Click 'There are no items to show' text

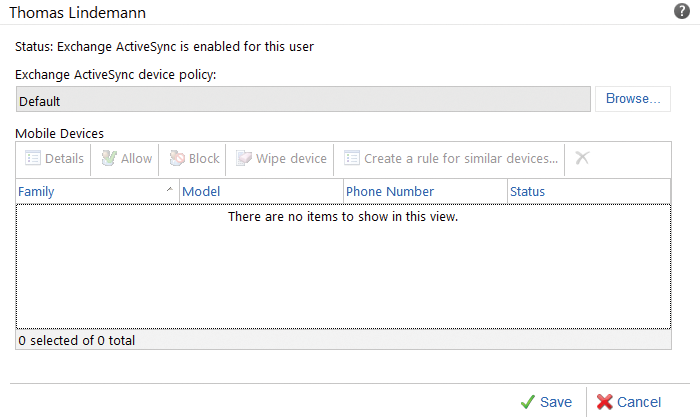[343, 216]
